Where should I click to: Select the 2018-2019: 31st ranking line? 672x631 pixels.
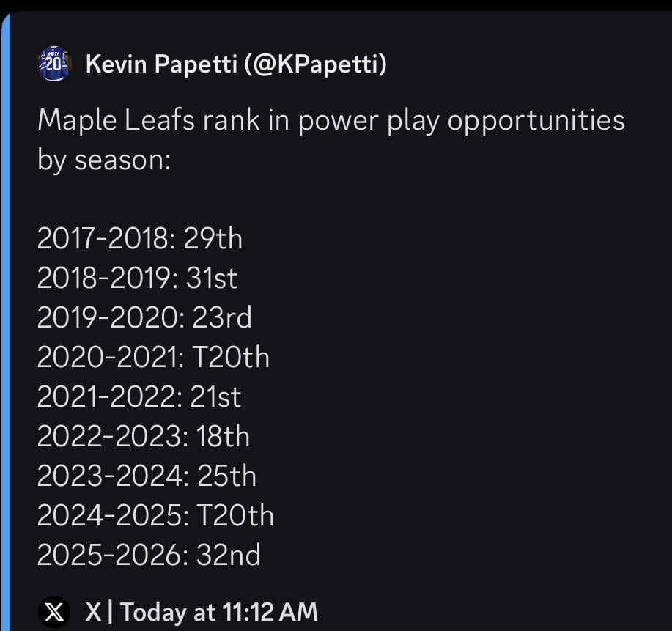click(x=136, y=278)
